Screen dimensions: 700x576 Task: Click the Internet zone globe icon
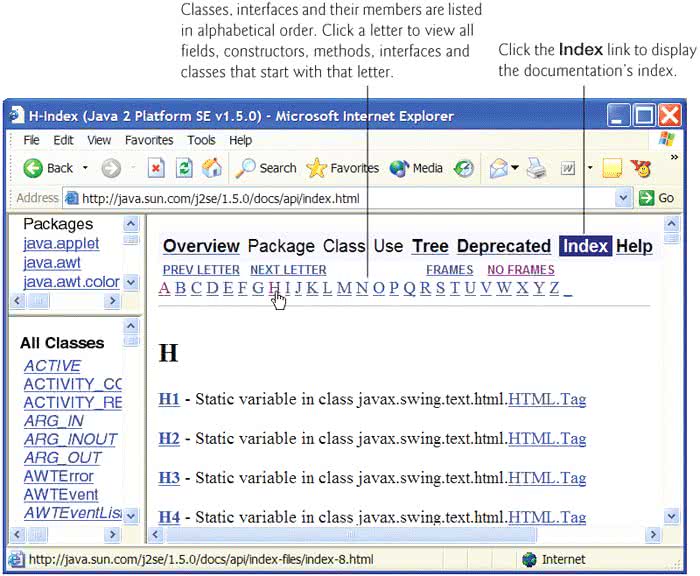coord(529,559)
